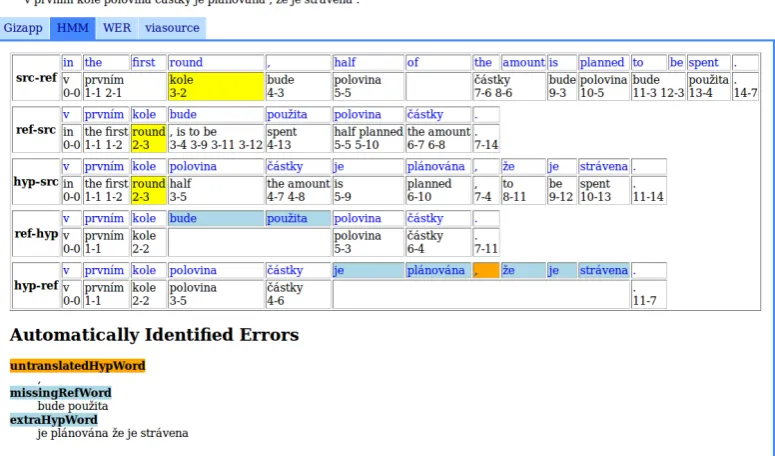Click 'použita' header in ref-src row

click(x=298, y=115)
